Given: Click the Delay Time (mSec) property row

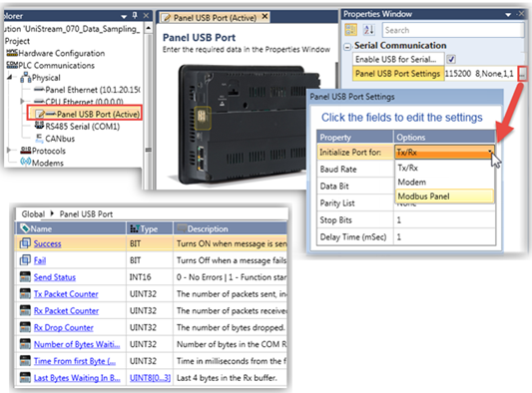Looking at the screenshot, I should click(406, 236).
